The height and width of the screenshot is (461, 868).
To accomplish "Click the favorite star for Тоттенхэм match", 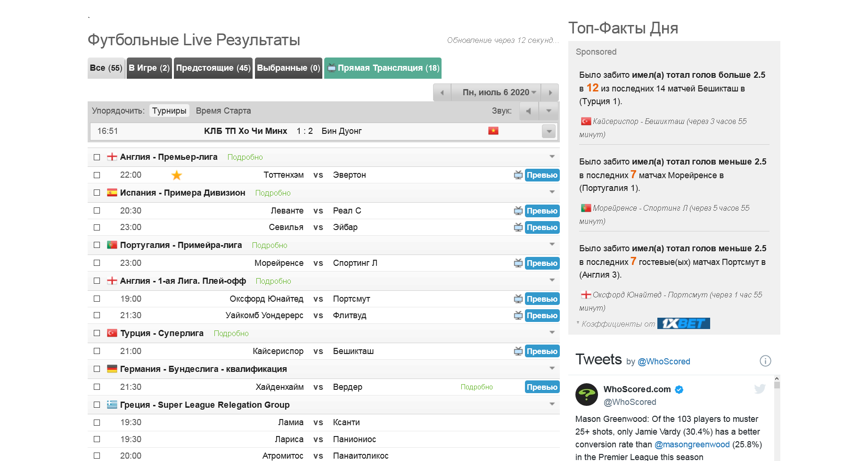I will tap(177, 175).
